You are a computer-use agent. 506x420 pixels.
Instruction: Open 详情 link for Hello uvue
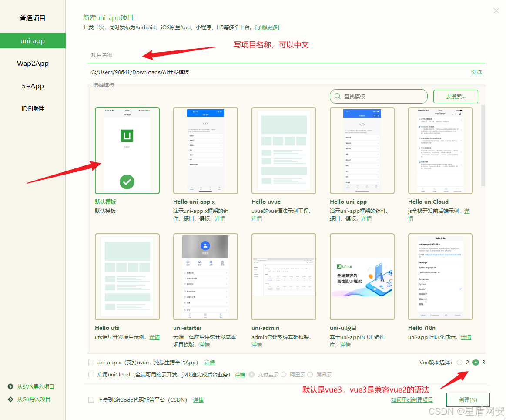[257, 218]
